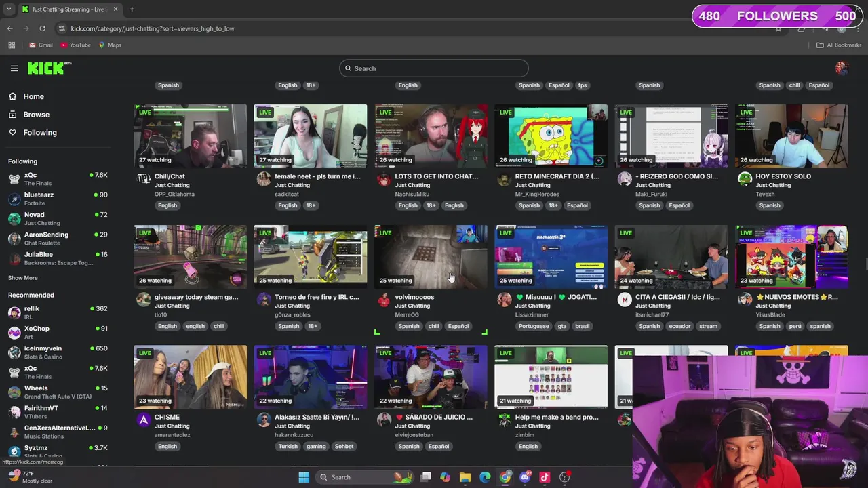Open weather widget on taskbar
Screen dimensions: 868x488
tap(31, 477)
